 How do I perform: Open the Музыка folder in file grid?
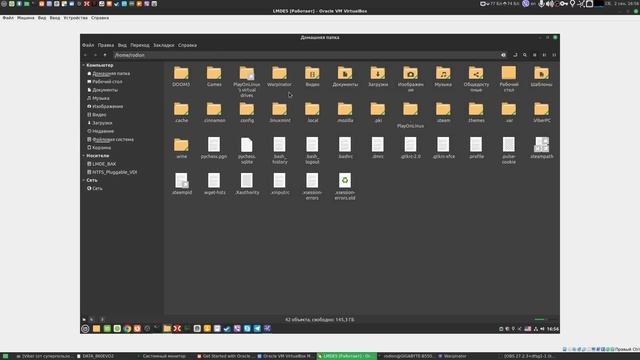[x=443, y=76]
